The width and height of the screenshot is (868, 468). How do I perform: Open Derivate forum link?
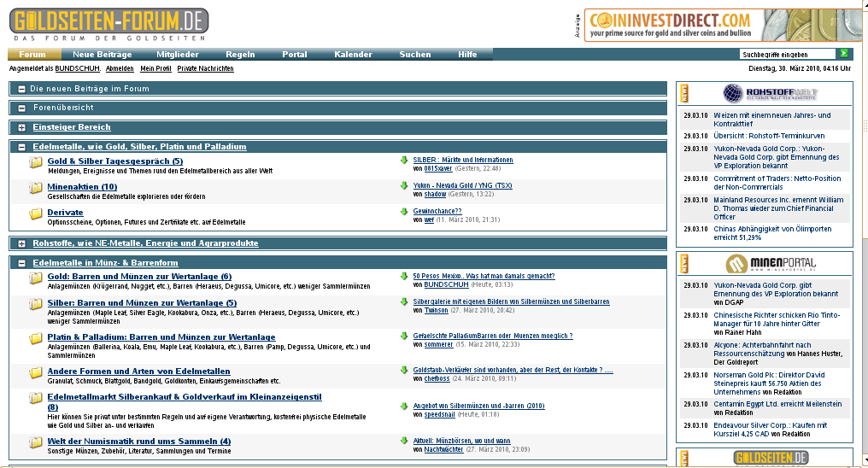65,213
